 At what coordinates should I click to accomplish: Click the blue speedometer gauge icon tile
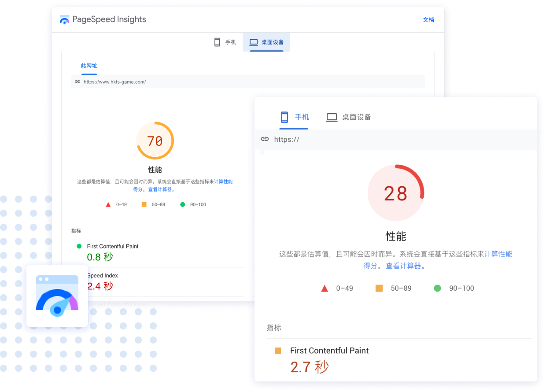57,296
